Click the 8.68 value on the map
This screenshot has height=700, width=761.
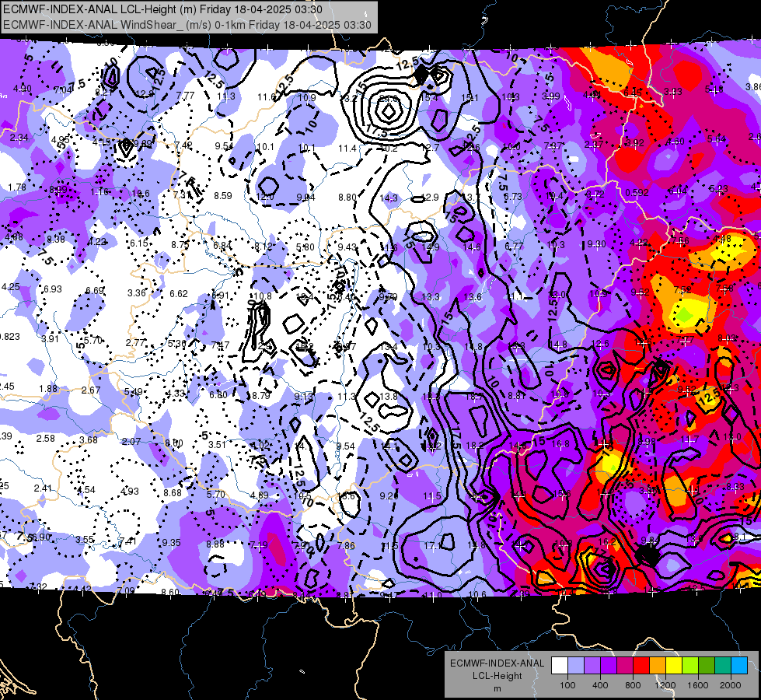click(x=173, y=492)
